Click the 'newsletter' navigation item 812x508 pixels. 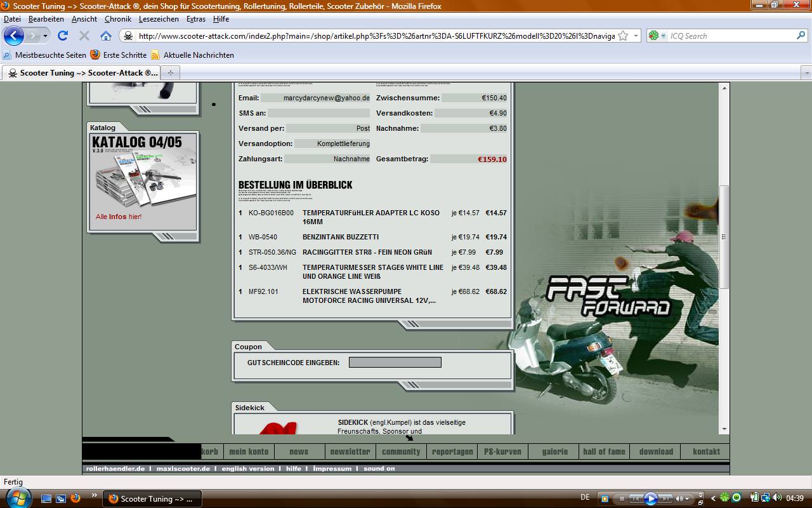click(x=350, y=451)
